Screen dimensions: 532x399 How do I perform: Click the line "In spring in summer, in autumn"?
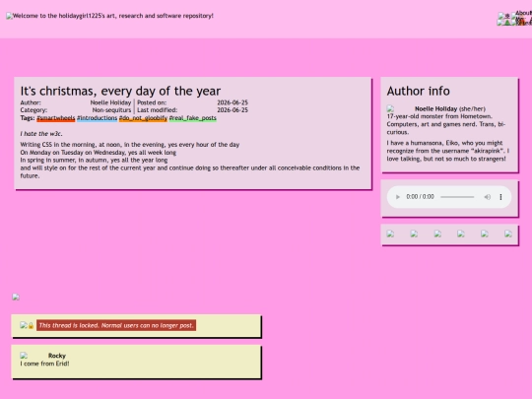coord(94,161)
